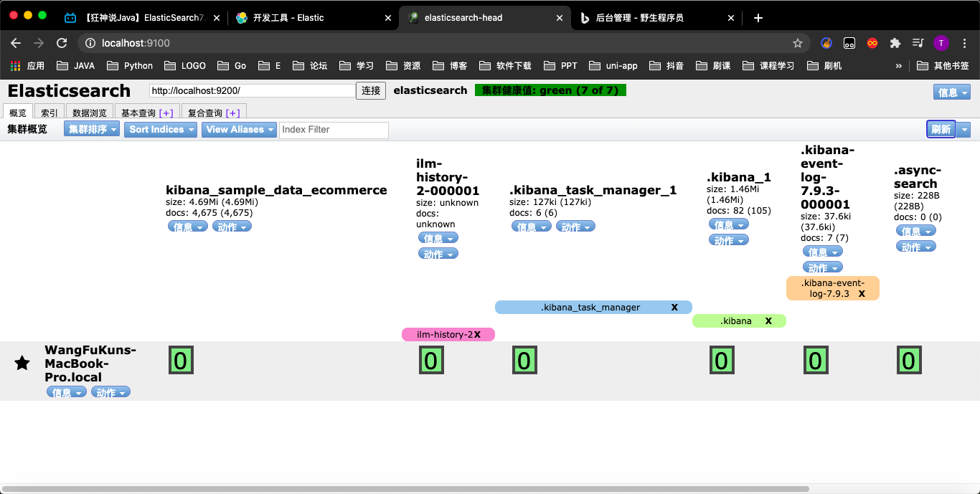This screenshot has width=980, height=494.
Task: Open 信息 dropdown for .kibana_task_manager_1
Action: tap(532, 227)
